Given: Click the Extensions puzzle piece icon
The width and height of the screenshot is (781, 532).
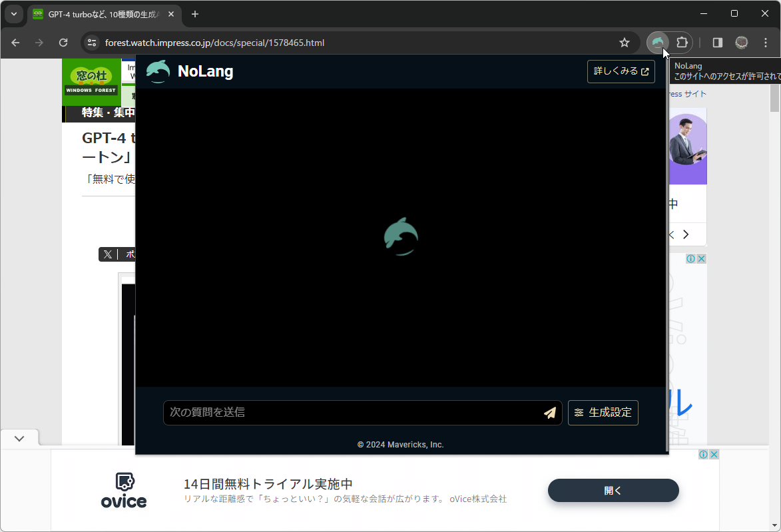Looking at the screenshot, I should point(681,42).
